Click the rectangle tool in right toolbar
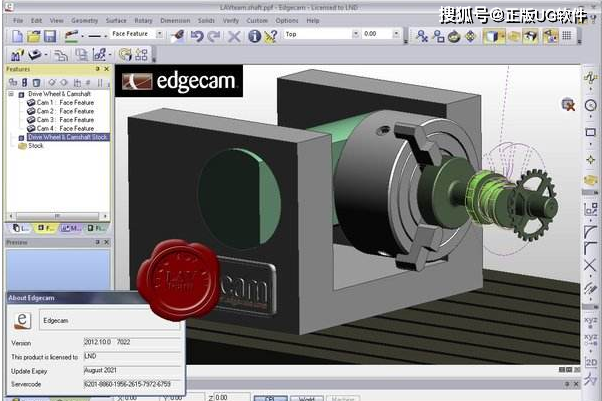 click(x=590, y=133)
